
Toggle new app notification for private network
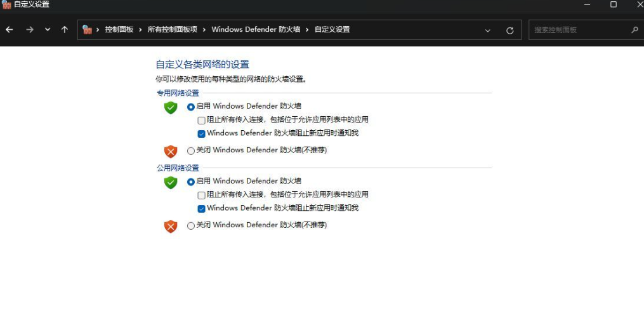[201, 134]
